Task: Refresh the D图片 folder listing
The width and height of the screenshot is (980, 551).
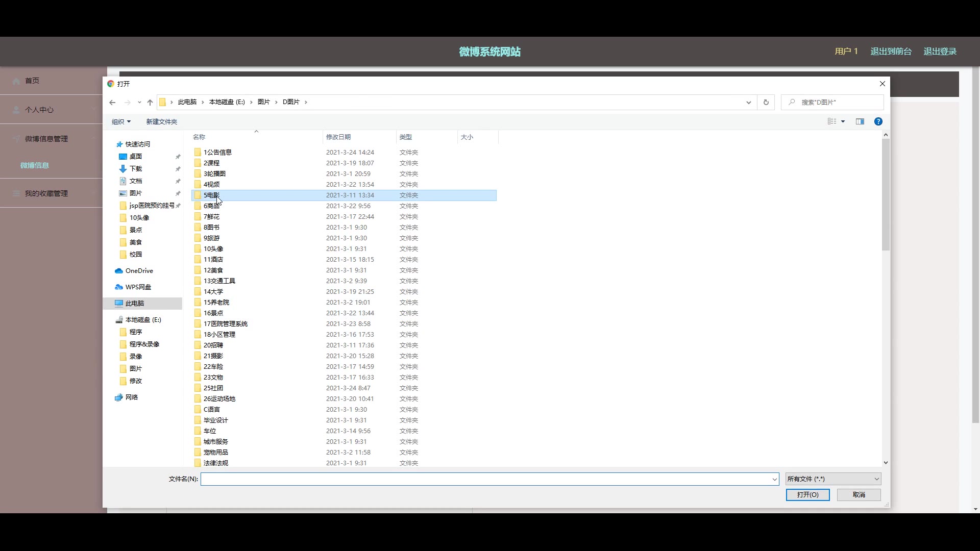Action: (x=766, y=102)
